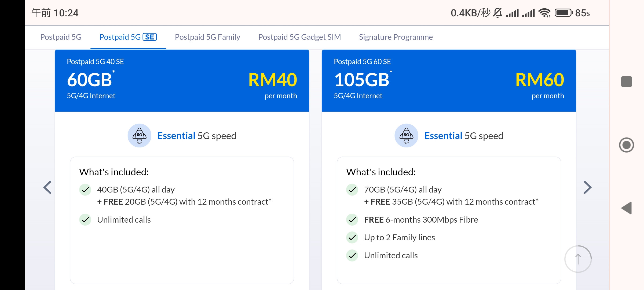The height and width of the screenshot is (290, 644).
Task: Click the Essential link in the 40 SE card
Action: [x=176, y=136]
